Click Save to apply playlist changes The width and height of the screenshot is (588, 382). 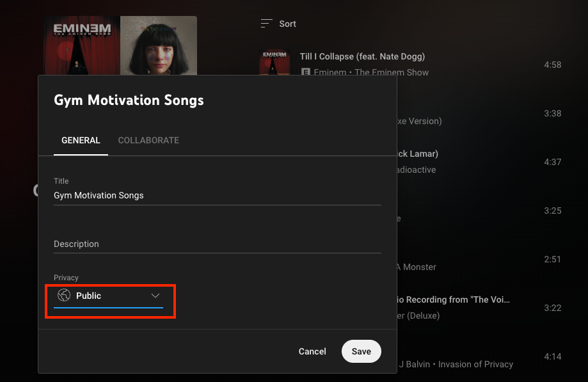point(361,351)
